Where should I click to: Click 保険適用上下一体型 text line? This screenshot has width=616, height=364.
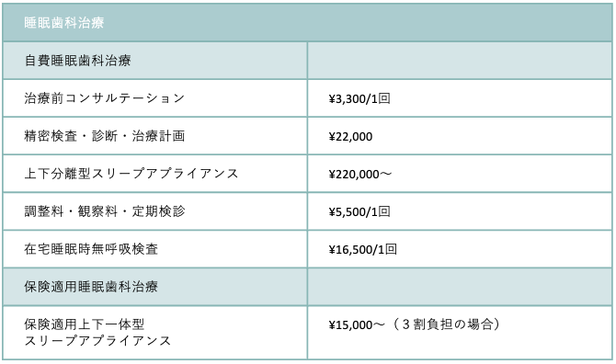coord(85,324)
